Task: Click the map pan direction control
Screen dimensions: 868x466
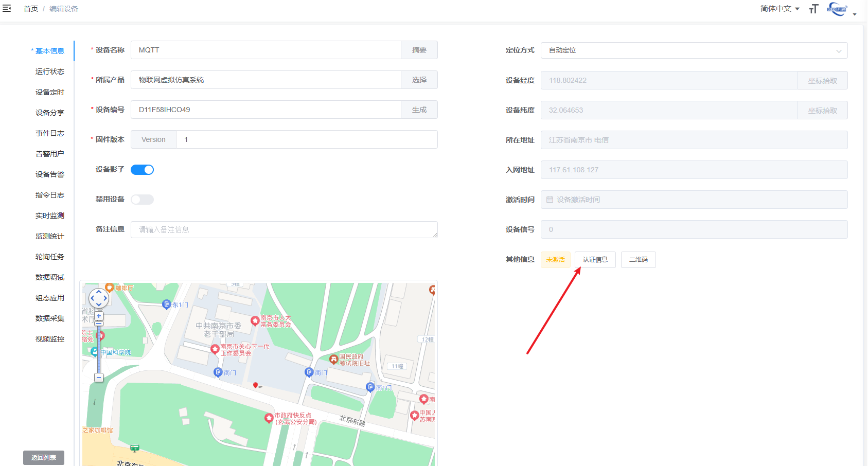Action: pos(99,298)
